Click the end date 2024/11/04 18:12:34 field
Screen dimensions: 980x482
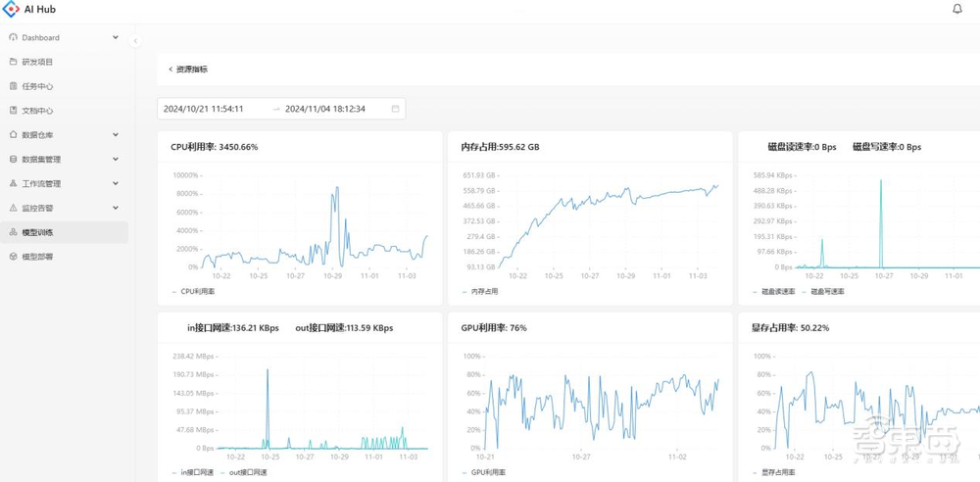point(325,109)
